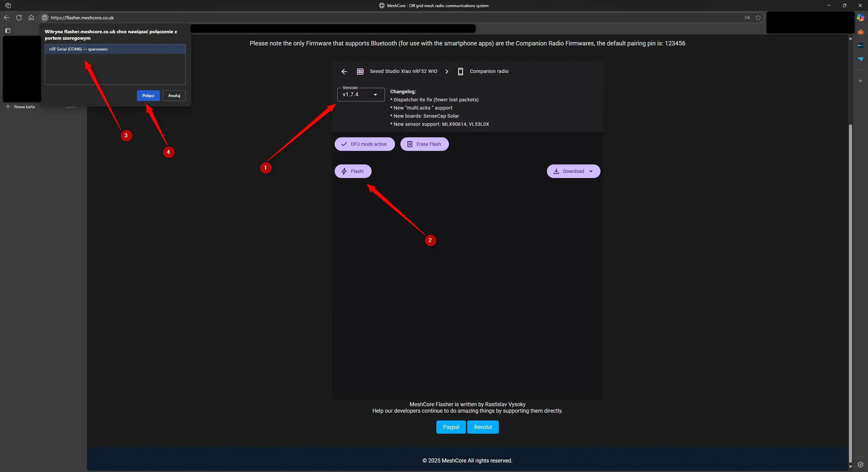Click the board icon next to Seeed Studio
868x472 pixels.
coord(360,72)
